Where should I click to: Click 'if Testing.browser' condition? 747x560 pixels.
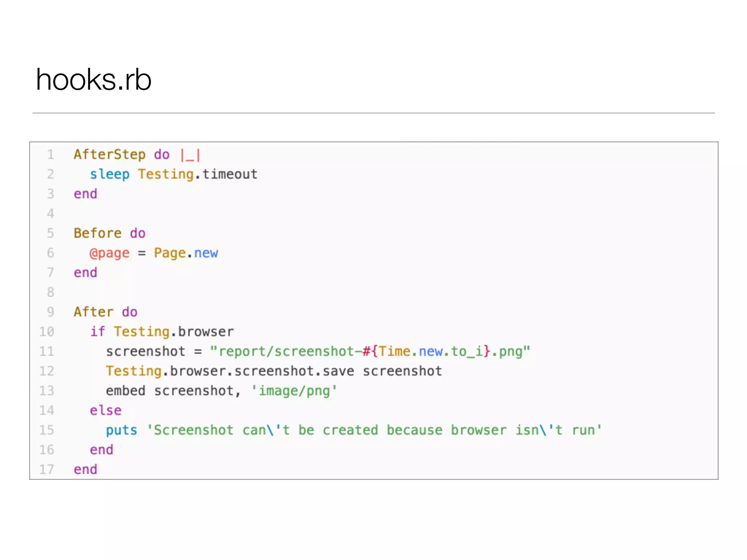tap(162, 332)
